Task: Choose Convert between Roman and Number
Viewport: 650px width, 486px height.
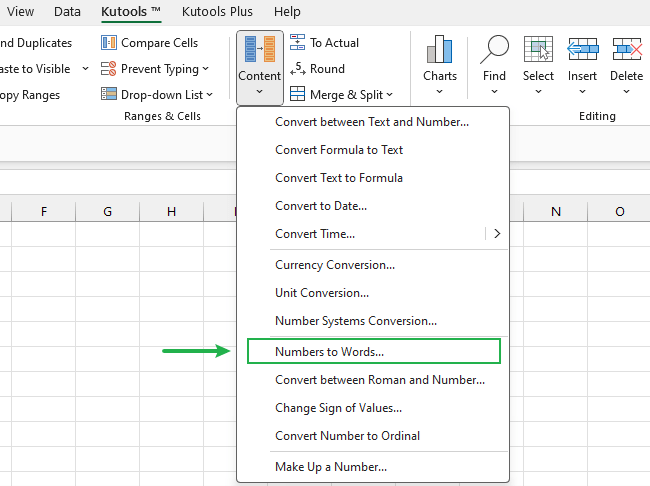Action: click(372, 380)
